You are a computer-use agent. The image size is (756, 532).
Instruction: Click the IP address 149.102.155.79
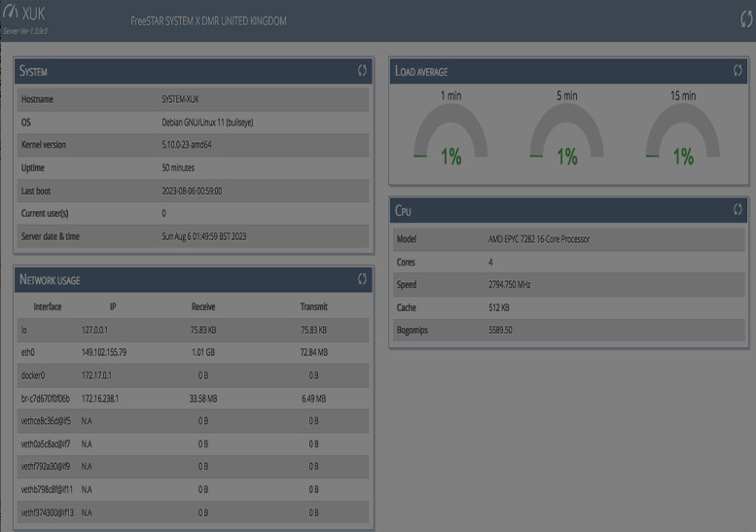[104, 352]
